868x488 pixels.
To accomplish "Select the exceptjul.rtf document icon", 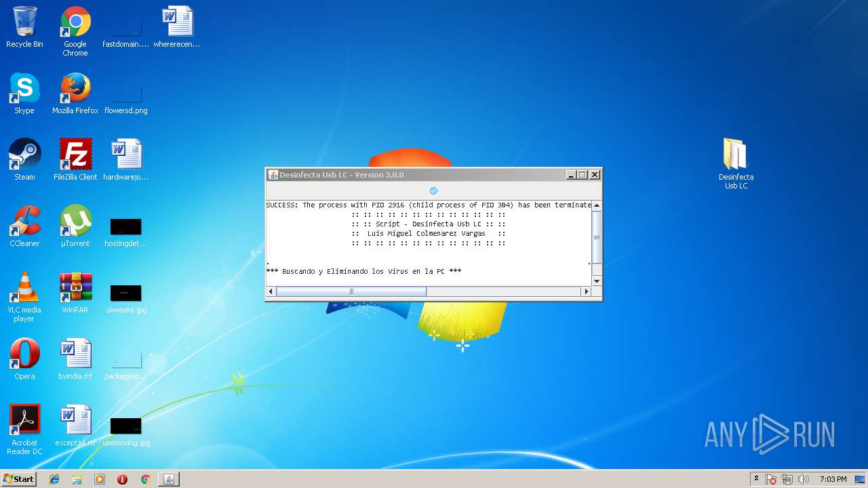I will 75,426.
